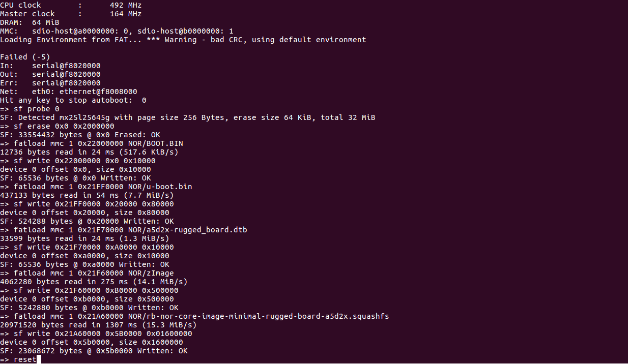The image size is (628, 364).
Task: Click the squashfs image fatload command
Action: (x=194, y=316)
